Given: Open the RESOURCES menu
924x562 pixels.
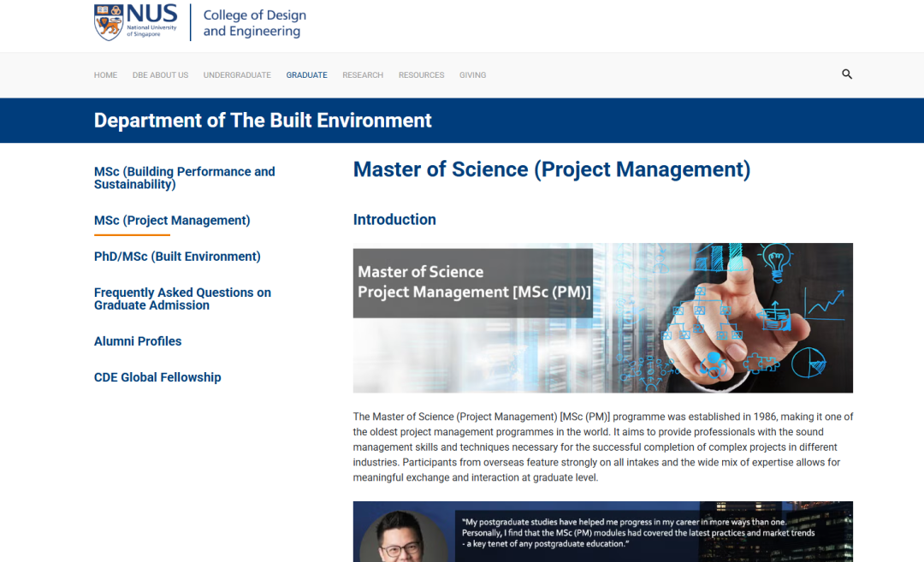Looking at the screenshot, I should click(x=421, y=75).
